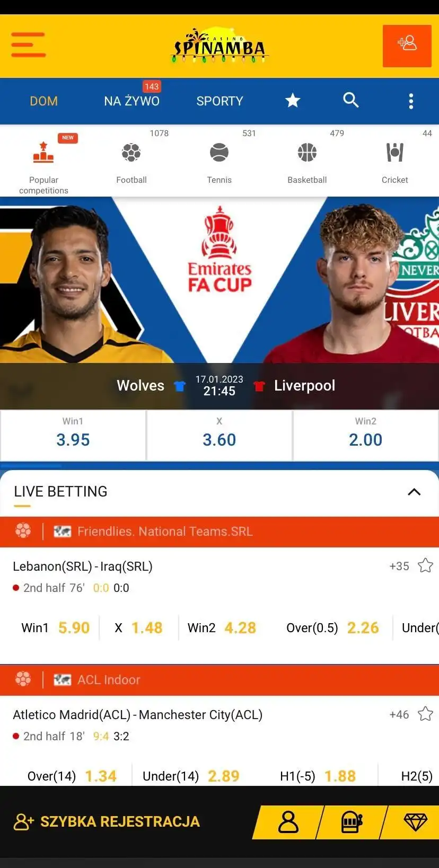Switch to the SPORTY tab
This screenshot has width=439, height=868.
click(219, 101)
